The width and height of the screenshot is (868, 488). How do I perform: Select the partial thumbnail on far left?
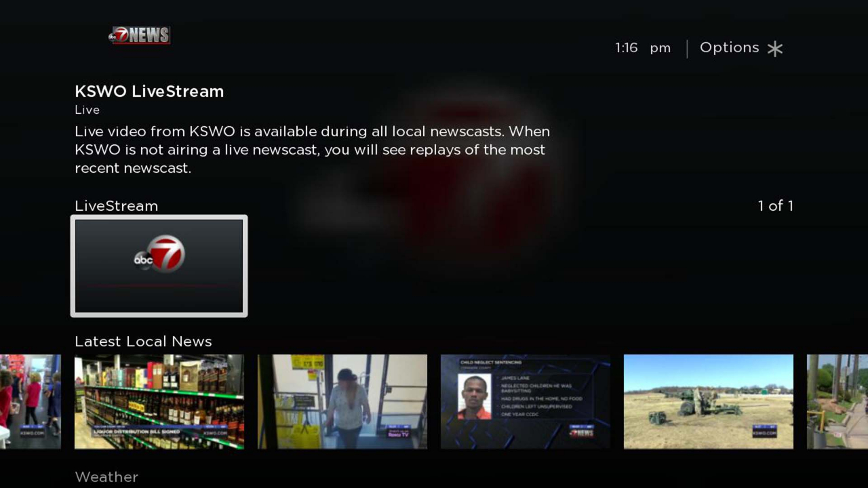30,401
